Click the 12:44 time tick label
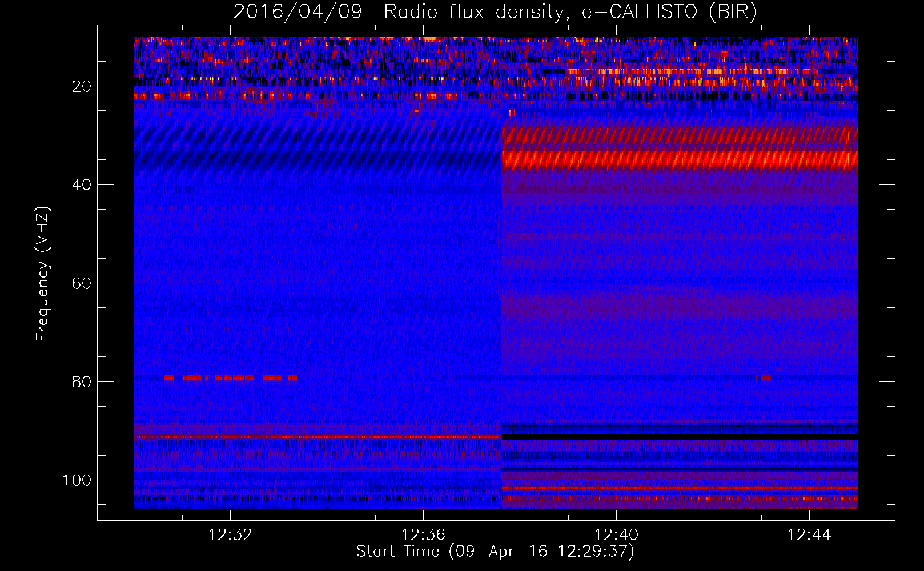This screenshot has height=571, width=924. pos(809,535)
